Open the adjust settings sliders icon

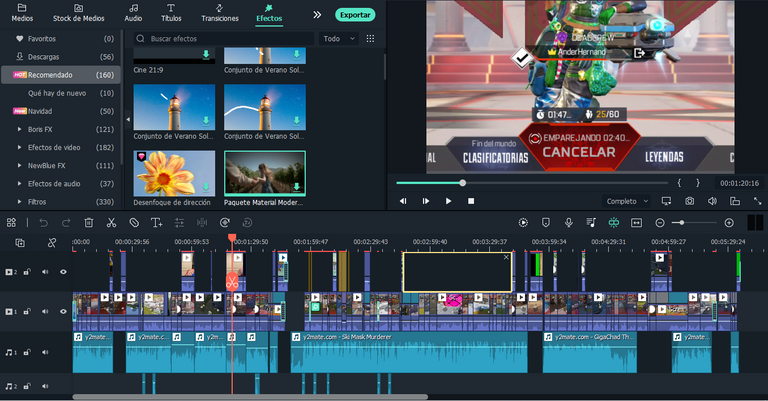(179, 223)
